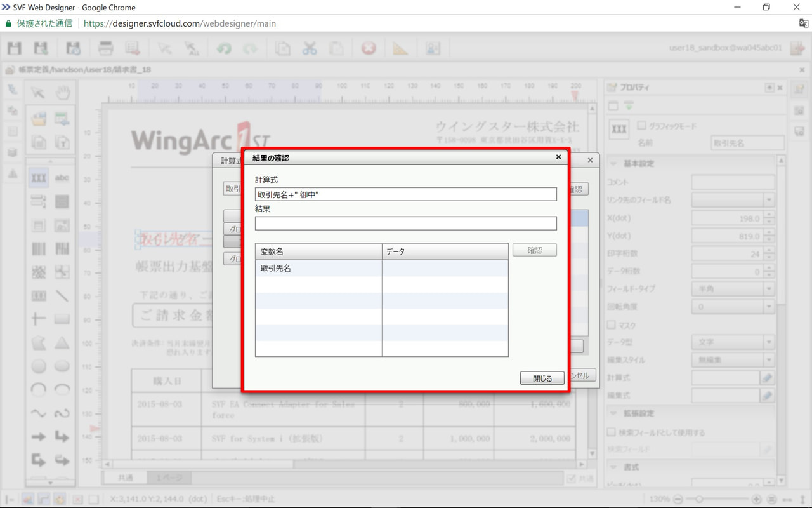Screen dimensions: 812x508
Task: Click the 計算式 input field in dialog
Action: click(x=405, y=194)
